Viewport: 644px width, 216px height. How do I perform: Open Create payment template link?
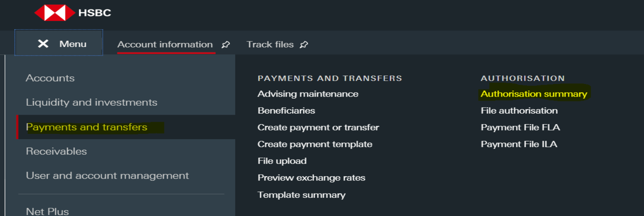(315, 144)
